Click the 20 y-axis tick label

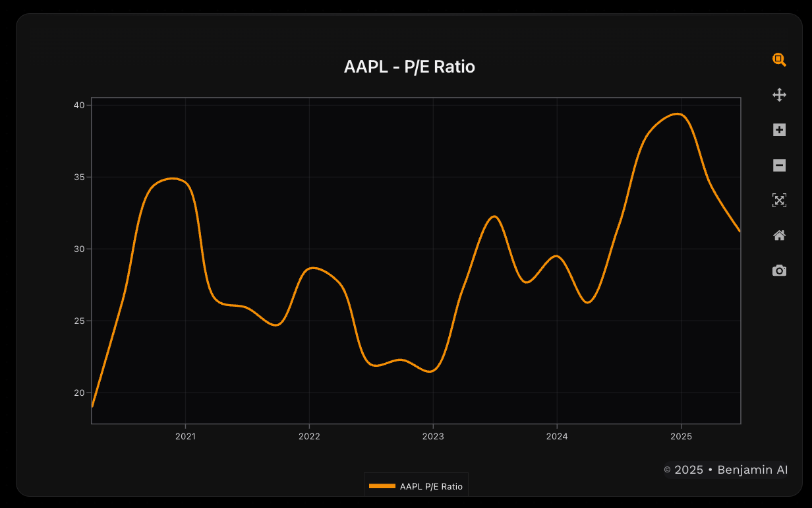pyautogui.click(x=79, y=393)
